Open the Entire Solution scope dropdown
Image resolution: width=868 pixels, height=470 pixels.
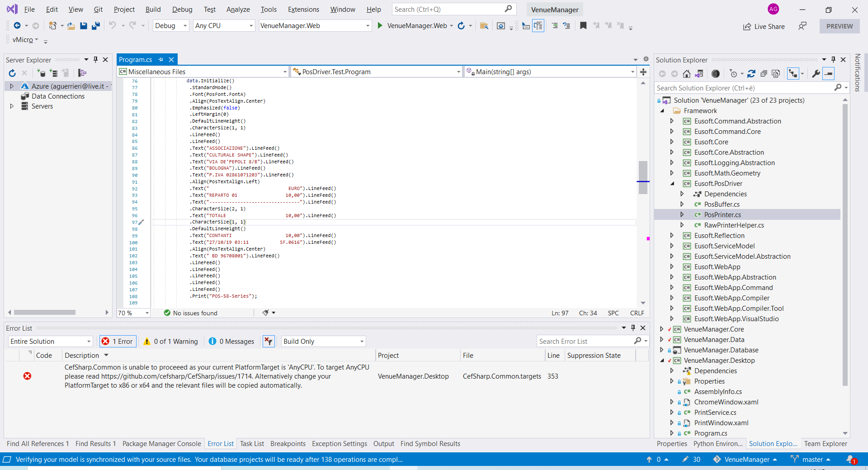pyautogui.click(x=51, y=342)
